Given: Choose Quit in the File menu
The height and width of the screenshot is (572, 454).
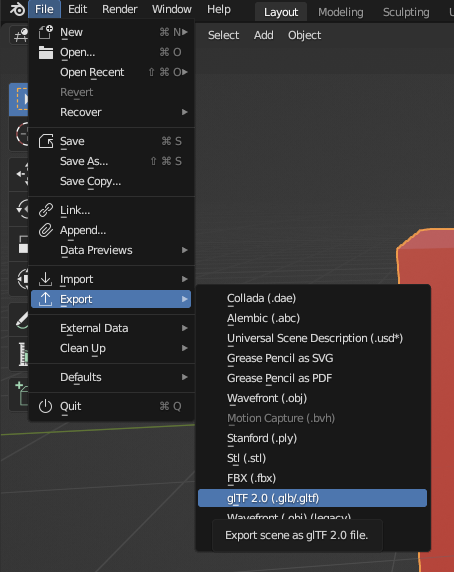Looking at the screenshot, I should [111, 406].
